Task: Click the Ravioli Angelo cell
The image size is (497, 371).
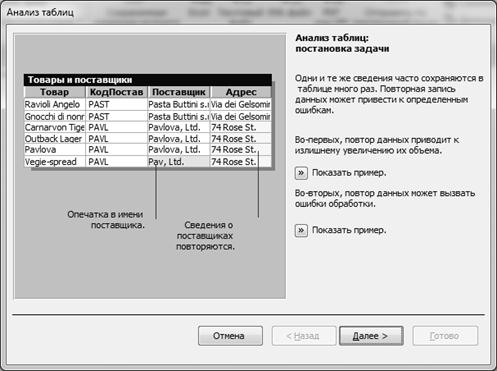Action: point(55,104)
